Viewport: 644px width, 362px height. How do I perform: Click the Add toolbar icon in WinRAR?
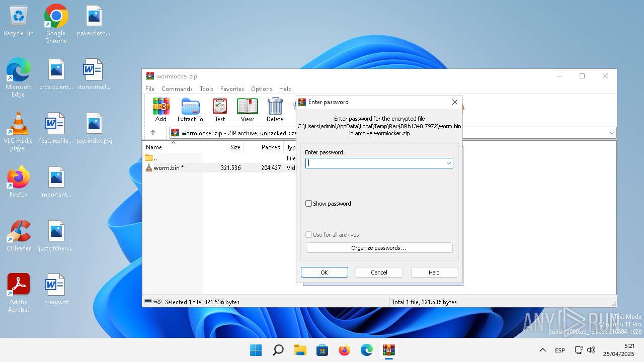[161, 110]
